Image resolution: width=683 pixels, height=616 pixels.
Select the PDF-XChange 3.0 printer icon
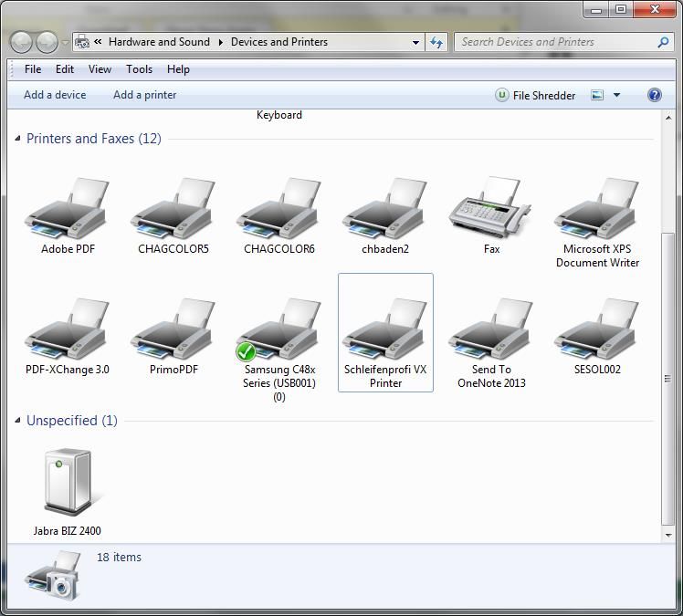click(x=67, y=329)
